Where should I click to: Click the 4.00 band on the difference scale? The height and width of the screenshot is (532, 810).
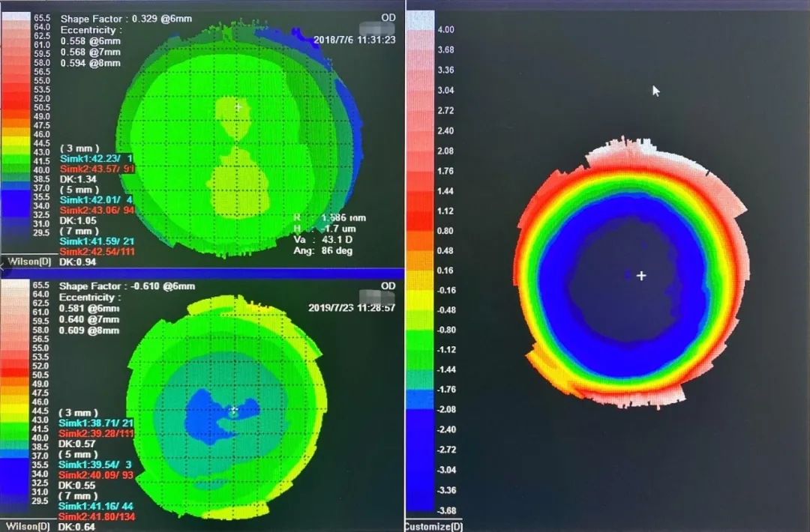(419, 22)
